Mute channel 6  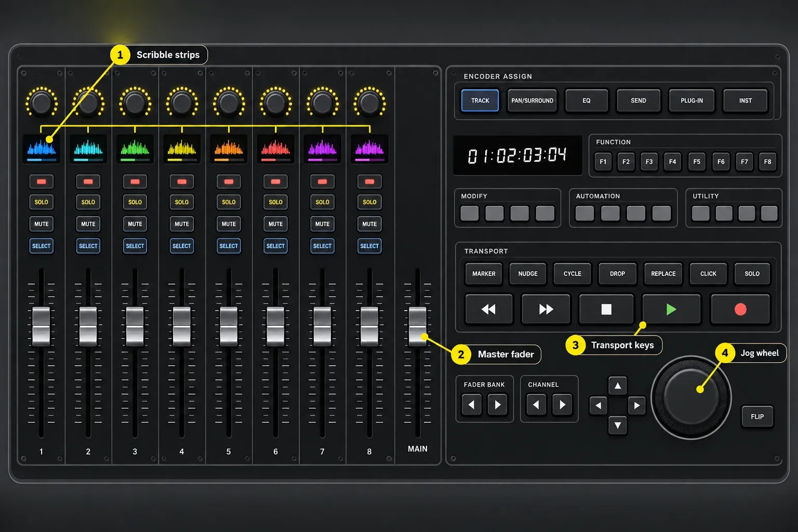[275, 224]
